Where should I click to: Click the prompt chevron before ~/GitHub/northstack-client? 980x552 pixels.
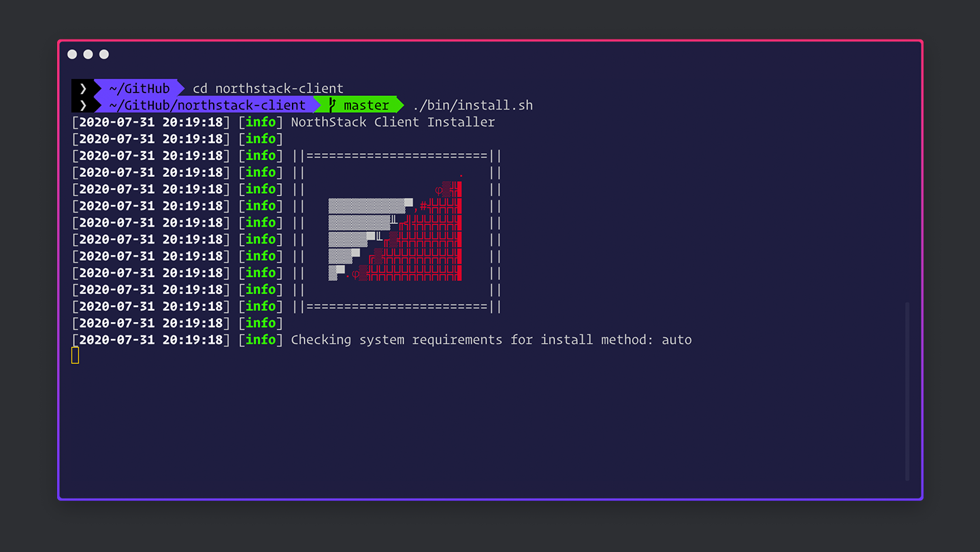click(83, 105)
